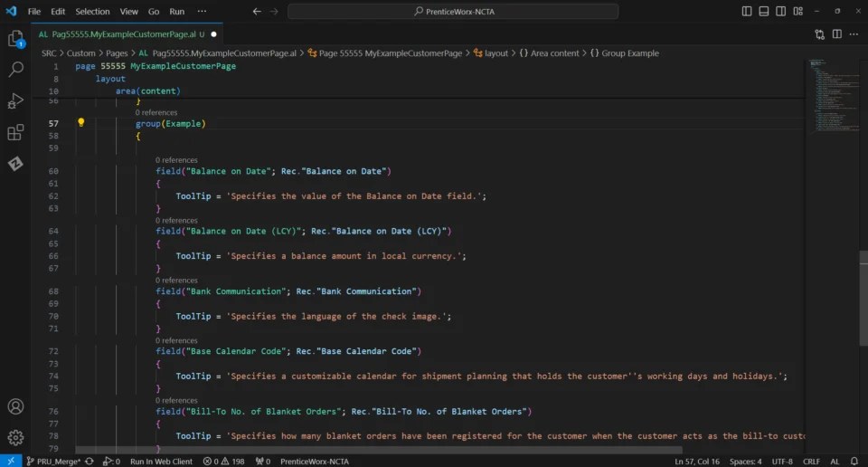Screen dimensions: 868x467
Task: Toggle Panel layout button in the title bar
Action: tap(764, 11)
